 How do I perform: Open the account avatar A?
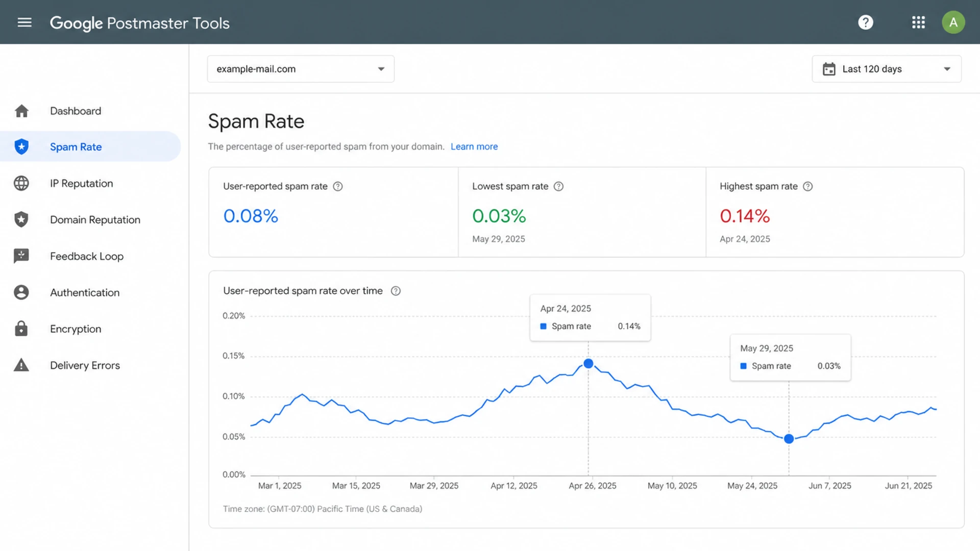coord(953,22)
